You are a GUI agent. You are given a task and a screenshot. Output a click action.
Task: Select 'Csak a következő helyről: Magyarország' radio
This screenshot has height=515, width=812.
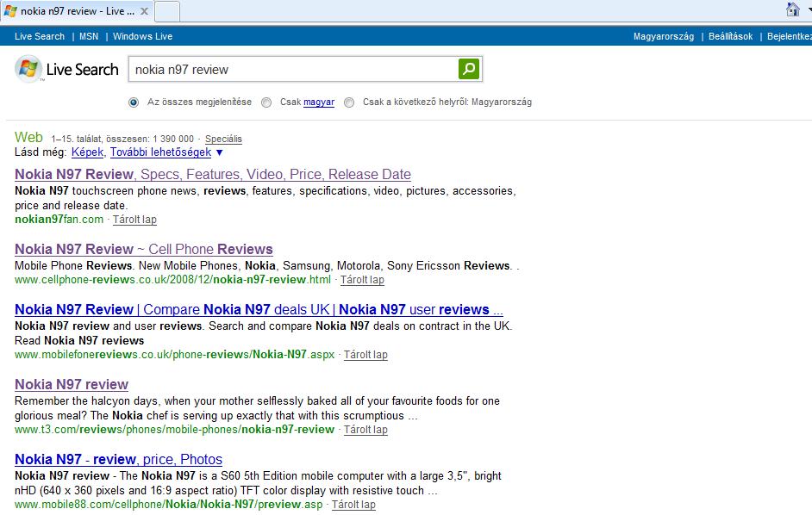coord(349,102)
